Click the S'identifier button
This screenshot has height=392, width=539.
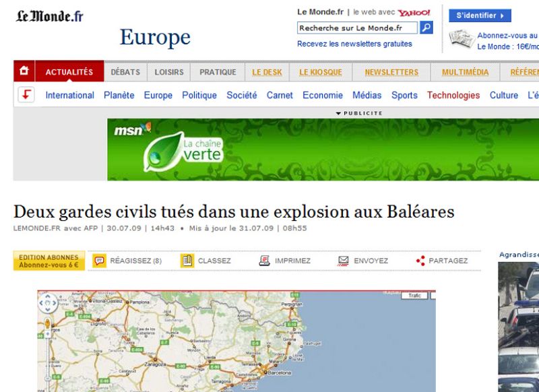(x=479, y=15)
